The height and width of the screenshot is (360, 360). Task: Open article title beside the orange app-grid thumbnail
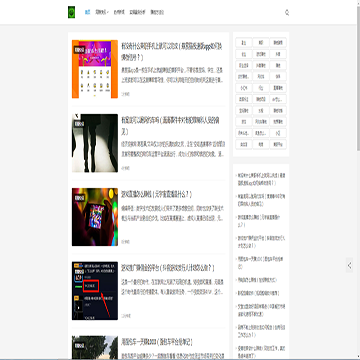pos(172,52)
